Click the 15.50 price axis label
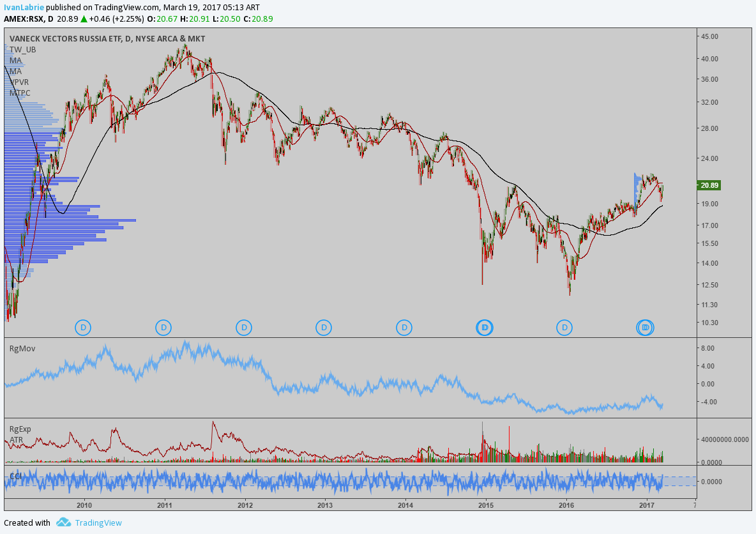Image resolution: width=756 pixels, height=534 pixels. (710, 243)
